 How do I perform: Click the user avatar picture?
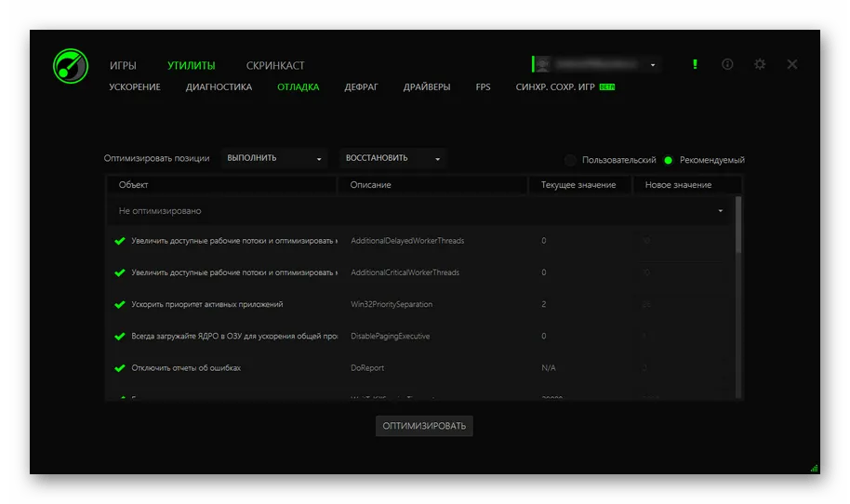(x=542, y=64)
